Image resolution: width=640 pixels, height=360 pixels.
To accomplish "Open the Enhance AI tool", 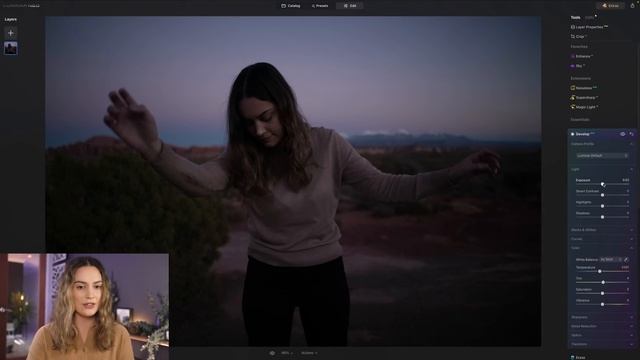I will 582,56.
